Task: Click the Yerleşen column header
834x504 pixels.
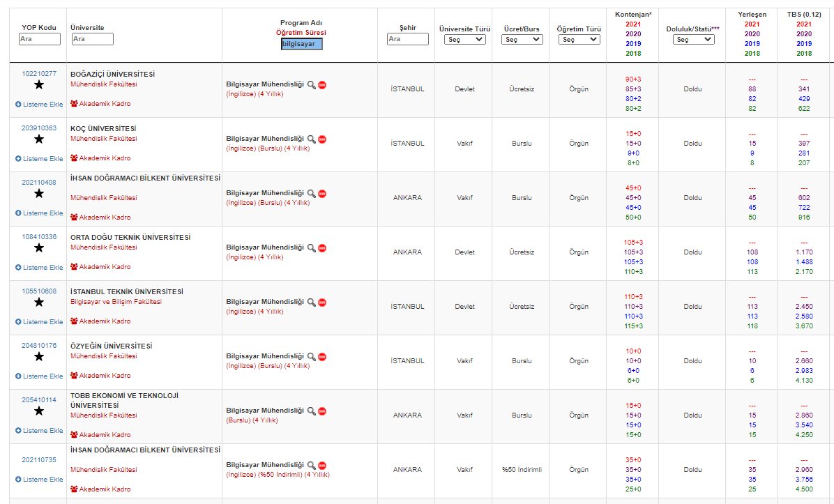Action: point(752,15)
